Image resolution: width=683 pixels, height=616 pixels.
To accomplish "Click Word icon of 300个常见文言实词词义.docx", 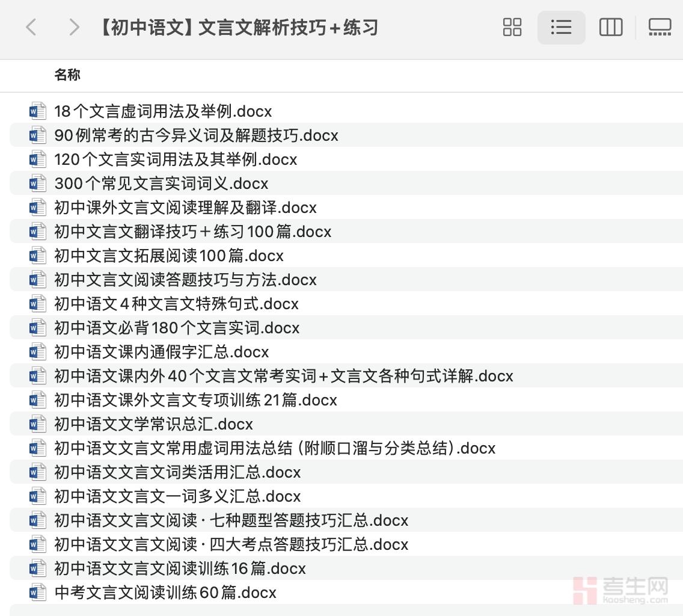I will pyautogui.click(x=38, y=183).
